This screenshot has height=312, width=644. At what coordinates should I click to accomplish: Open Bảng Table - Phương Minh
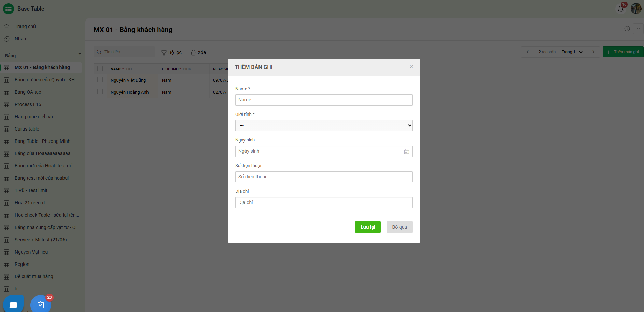tap(42, 141)
